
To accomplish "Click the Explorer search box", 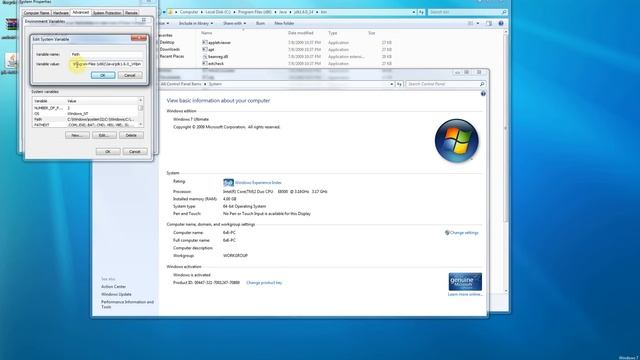I will point(467,12).
